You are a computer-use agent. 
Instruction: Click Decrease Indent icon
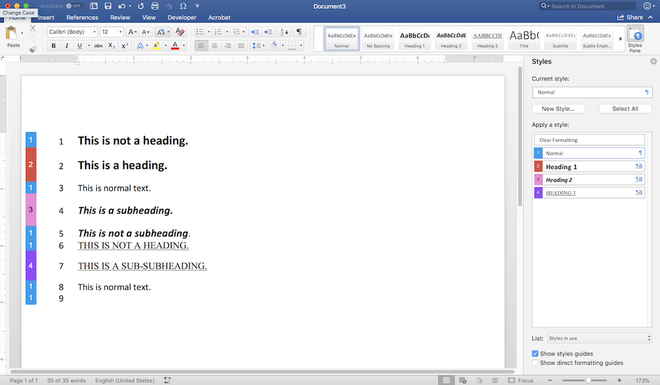(254, 32)
